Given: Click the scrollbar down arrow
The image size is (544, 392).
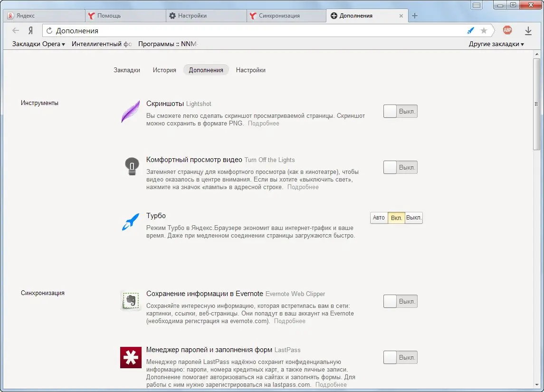Looking at the screenshot, I should (537, 385).
